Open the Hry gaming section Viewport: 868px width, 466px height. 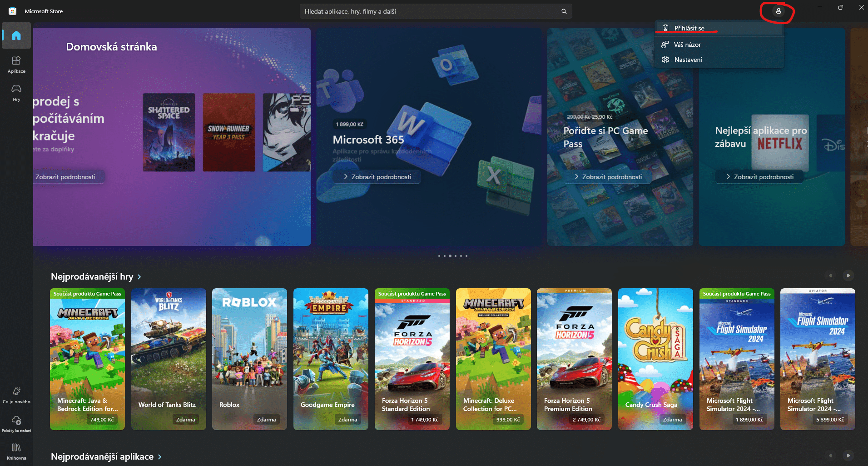(x=16, y=92)
